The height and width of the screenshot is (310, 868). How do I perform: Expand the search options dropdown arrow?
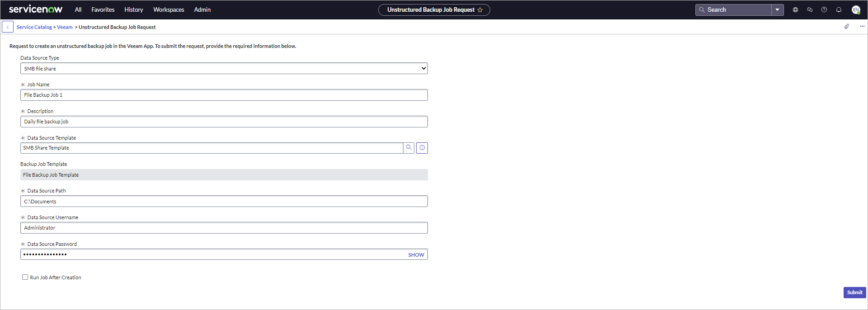[778, 9]
